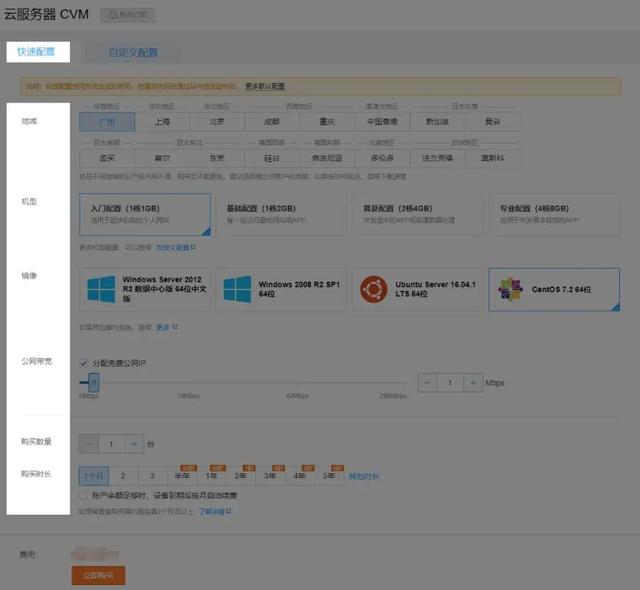
Task: Choose the 入门配置 (1核1GB) instance card
Action: 145,215
